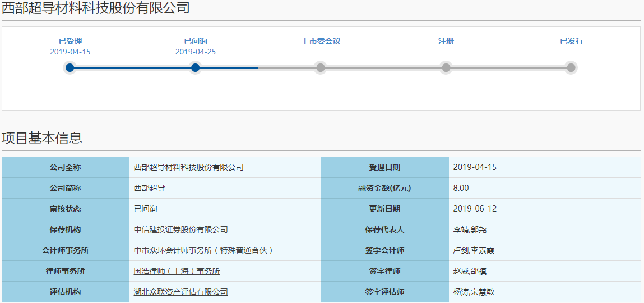Click the 上市委会议 stage label
Viewport: 644px width, 303px height.
(321, 41)
